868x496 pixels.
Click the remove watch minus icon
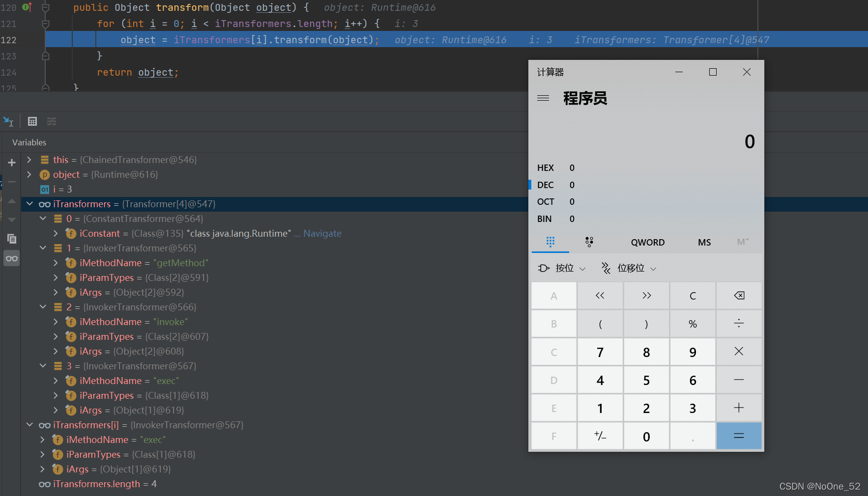coord(12,182)
